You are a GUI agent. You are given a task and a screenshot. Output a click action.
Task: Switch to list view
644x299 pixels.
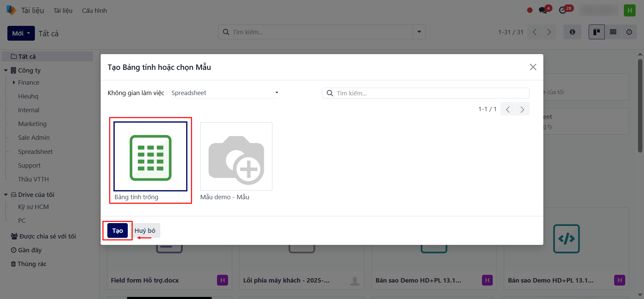[x=613, y=32]
